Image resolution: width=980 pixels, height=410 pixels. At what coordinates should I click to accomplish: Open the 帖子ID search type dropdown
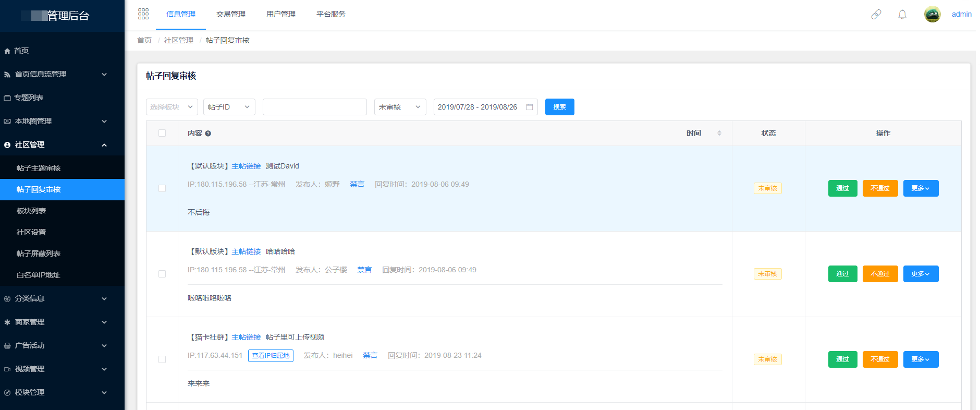229,107
